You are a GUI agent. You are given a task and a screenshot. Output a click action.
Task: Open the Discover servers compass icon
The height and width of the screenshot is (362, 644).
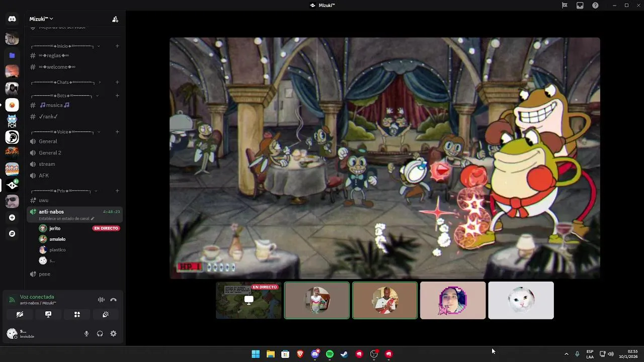(x=12, y=234)
